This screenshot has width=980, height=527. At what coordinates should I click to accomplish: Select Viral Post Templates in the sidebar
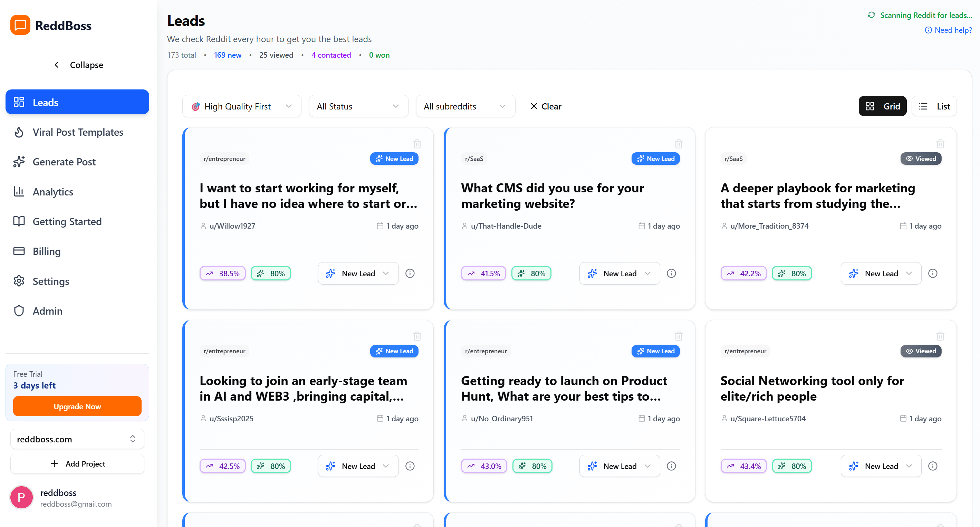point(78,132)
